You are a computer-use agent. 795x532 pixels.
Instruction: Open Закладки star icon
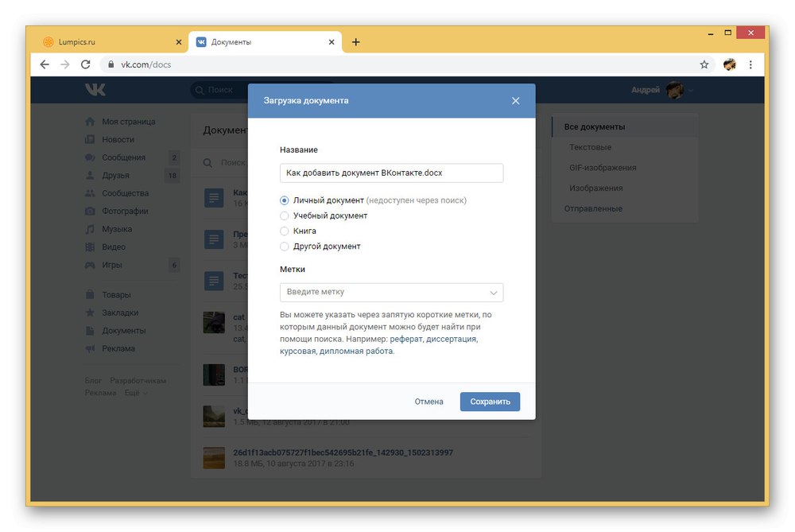click(90, 313)
